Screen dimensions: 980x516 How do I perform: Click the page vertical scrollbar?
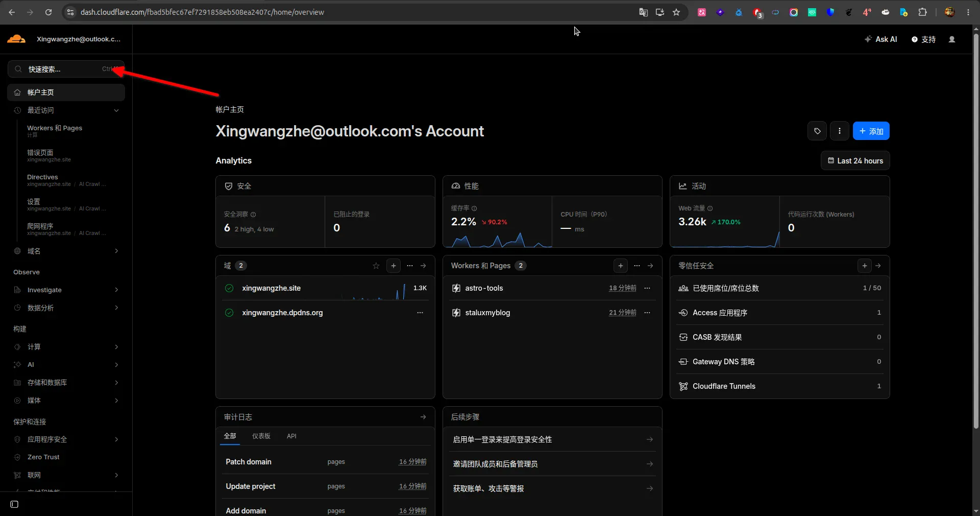pyautogui.click(x=976, y=230)
